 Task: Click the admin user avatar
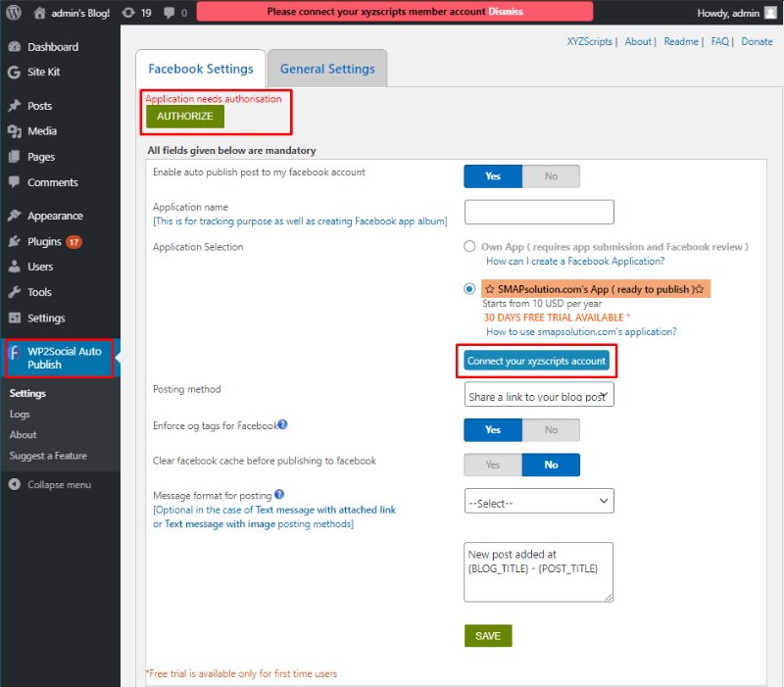[x=770, y=13]
